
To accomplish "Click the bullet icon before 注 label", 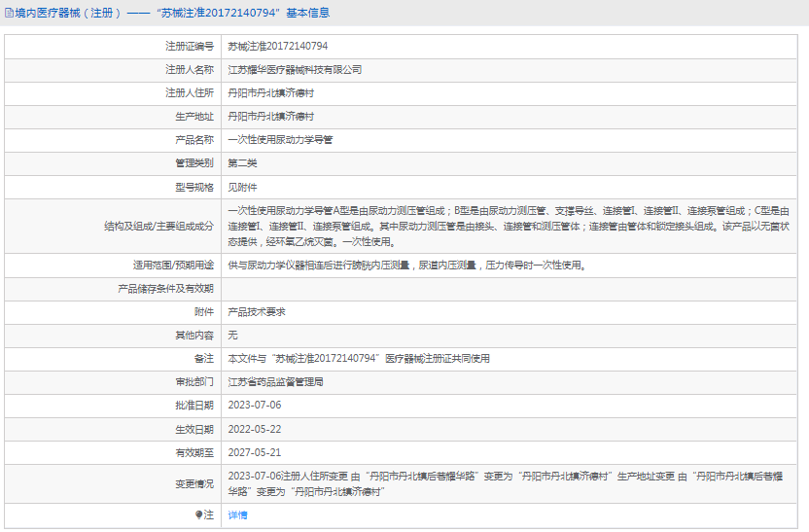I will point(198,514).
